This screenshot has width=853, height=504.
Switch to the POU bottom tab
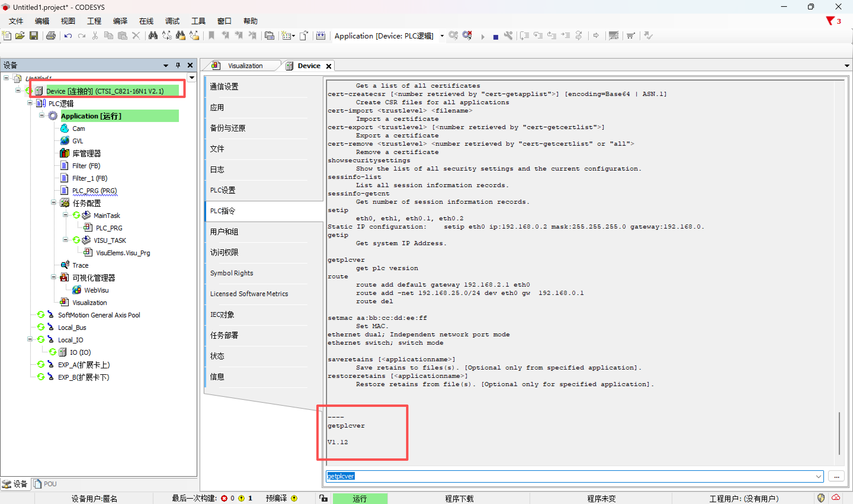point(45,484)
